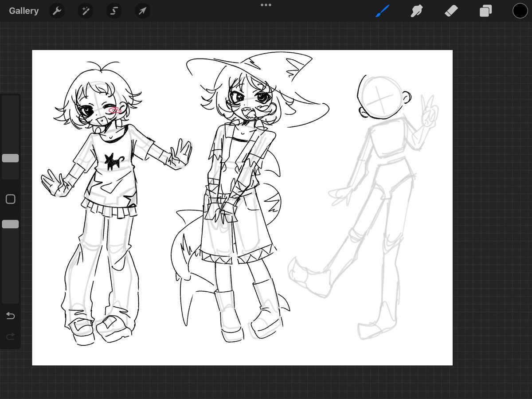Tap the square modify button on sidebar
The width and height of the screenshot is (532, 399).
click(x=10, y=199)
